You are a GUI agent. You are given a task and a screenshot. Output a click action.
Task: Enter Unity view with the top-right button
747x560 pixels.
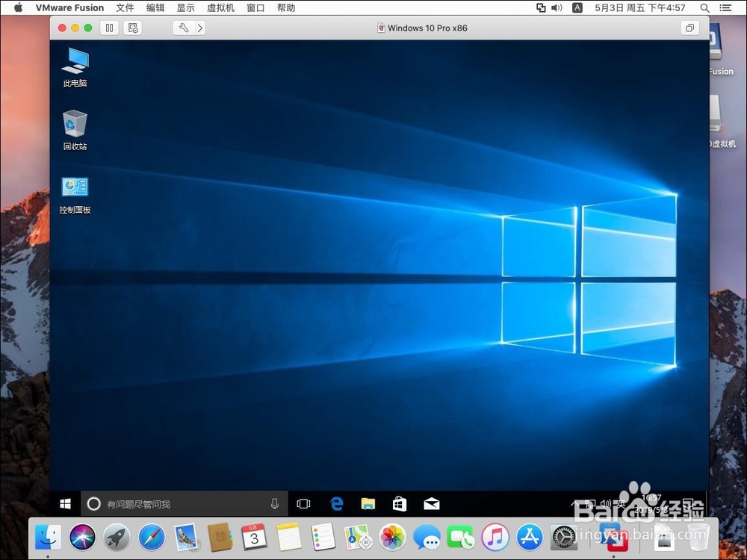[689, 28]
